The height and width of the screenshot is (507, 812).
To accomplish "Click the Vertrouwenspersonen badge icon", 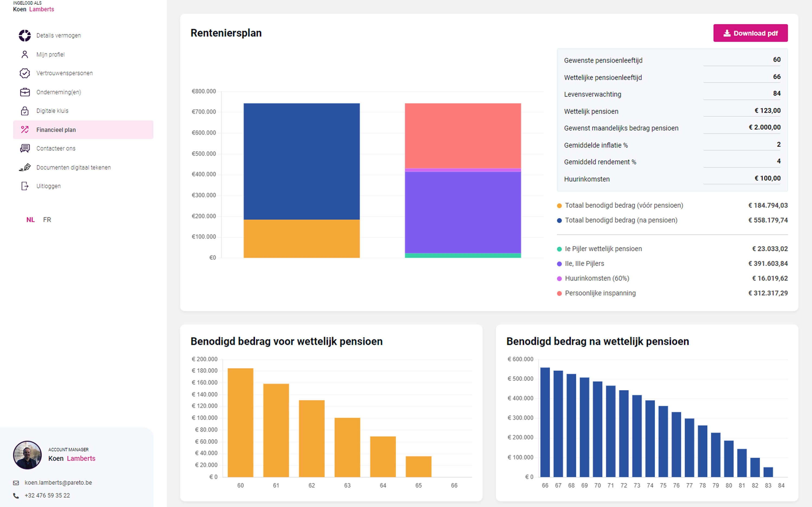I will [24, 73].
